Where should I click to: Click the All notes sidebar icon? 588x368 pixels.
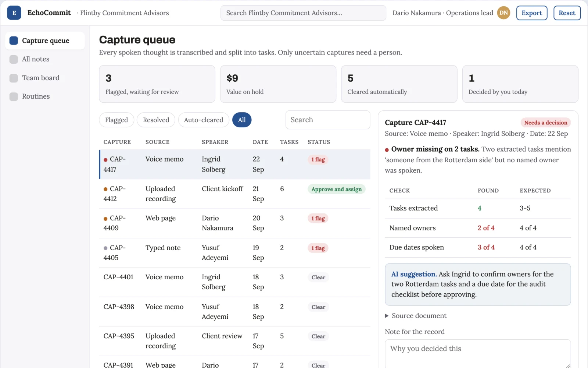point(14,59)
